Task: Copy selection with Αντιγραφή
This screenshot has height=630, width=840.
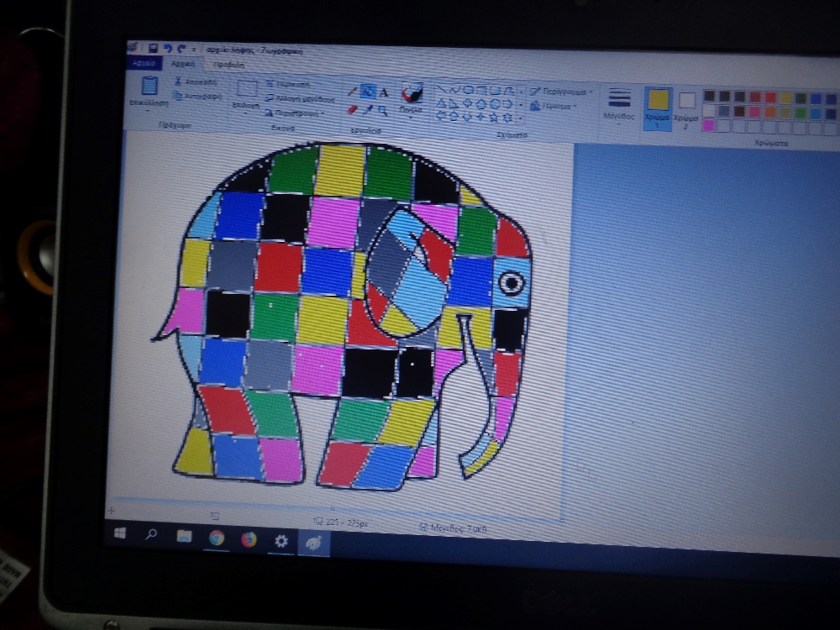Action: (x=197, y=97)
